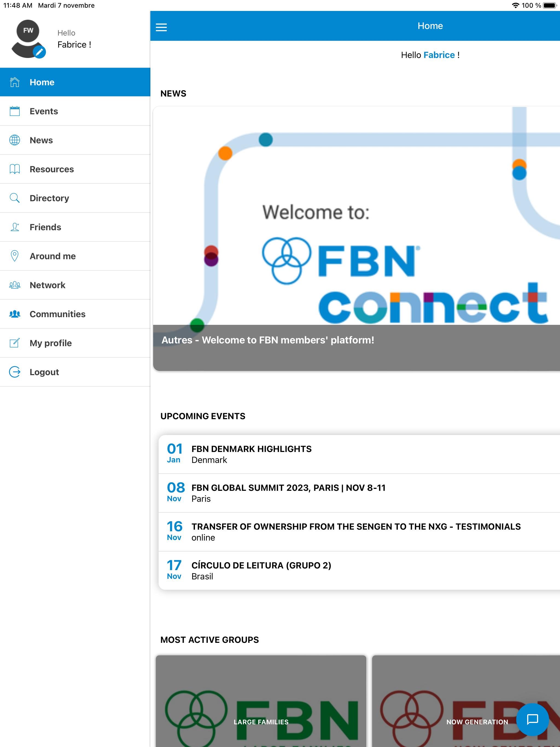
Task: Click the 'Fabrice !' name under Hello in sidebar
Action: (74, 45)
